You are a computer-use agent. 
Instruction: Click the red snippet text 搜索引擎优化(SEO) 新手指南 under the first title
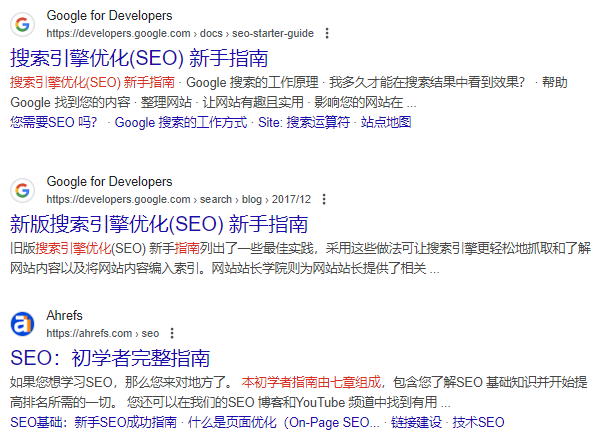[92, 82]
